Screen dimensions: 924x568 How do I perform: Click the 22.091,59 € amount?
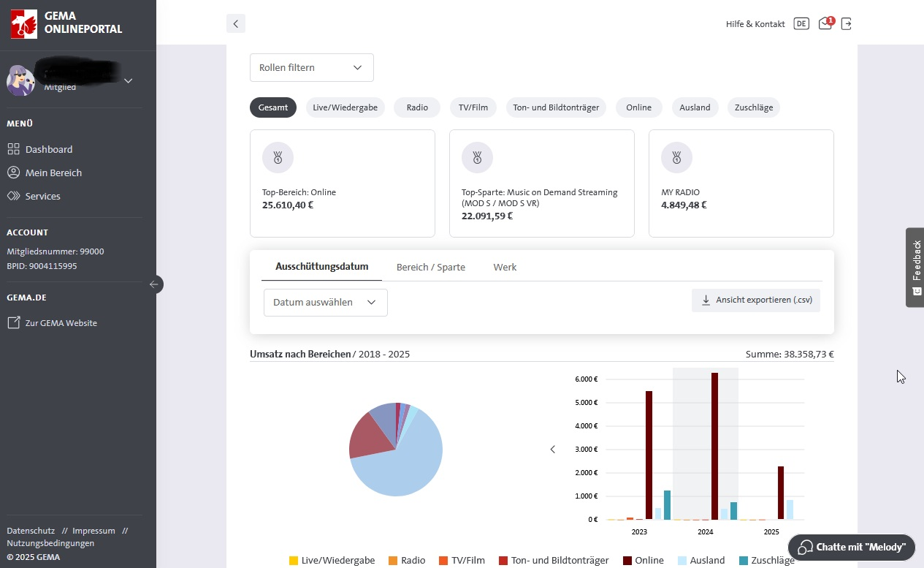(x=487, y=216)
